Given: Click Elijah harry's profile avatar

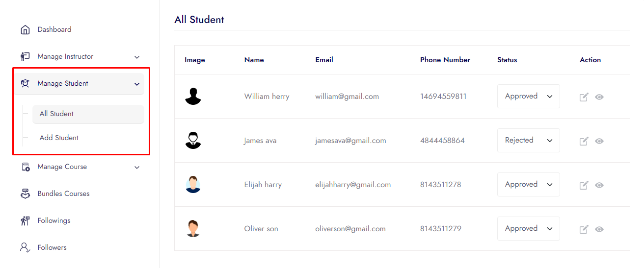Looking at the screenshot, I should pyautogui.click(x=193, y=185).
